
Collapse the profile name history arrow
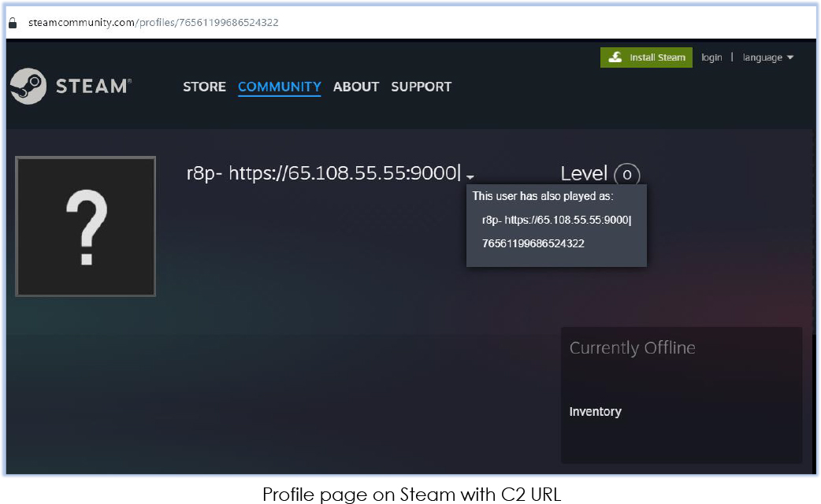pos(470,177)
